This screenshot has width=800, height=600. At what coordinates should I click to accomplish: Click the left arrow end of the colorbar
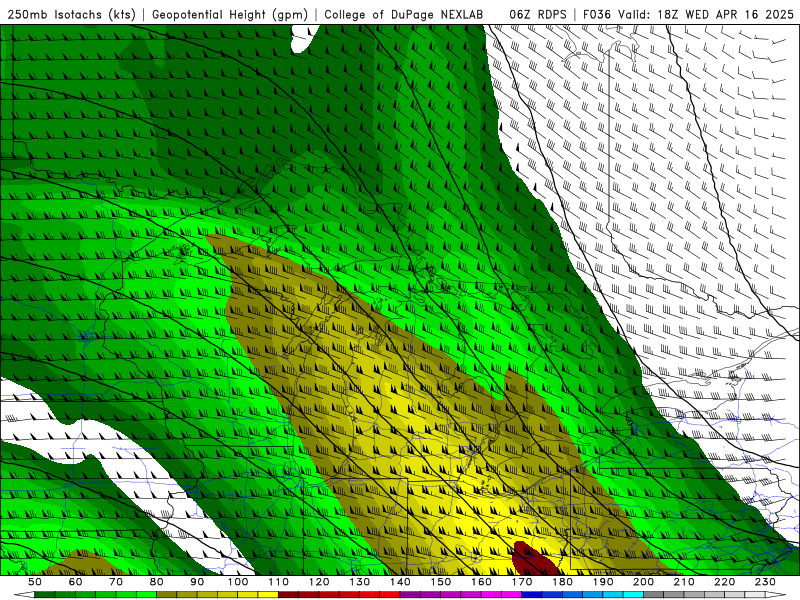click(x=24, y=595)
